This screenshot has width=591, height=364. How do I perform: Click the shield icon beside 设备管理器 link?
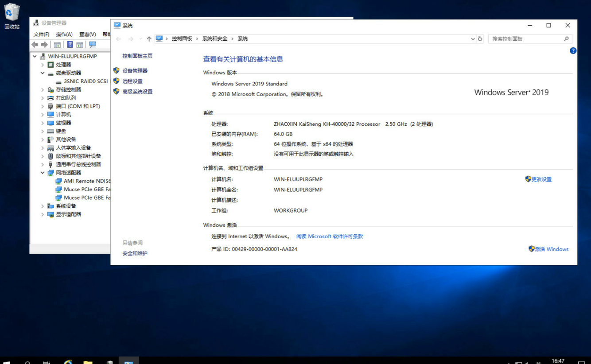[x=117, y=70]
